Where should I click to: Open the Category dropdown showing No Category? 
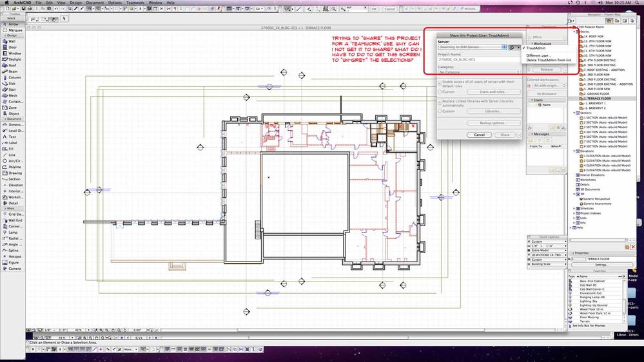(480, 72)
